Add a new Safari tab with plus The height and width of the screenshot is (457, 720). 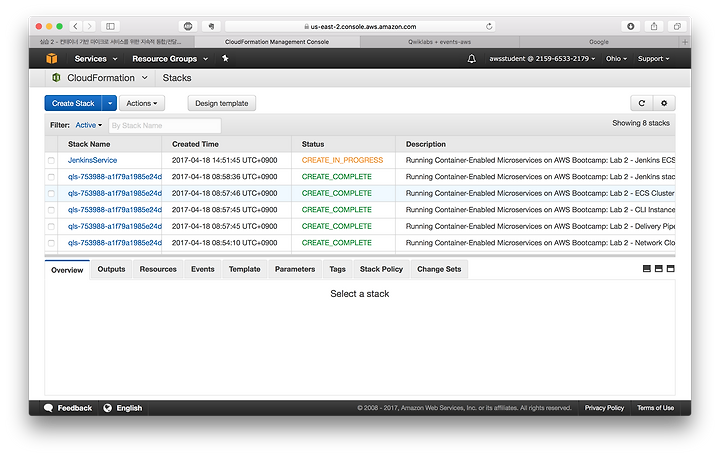(685, 42)
